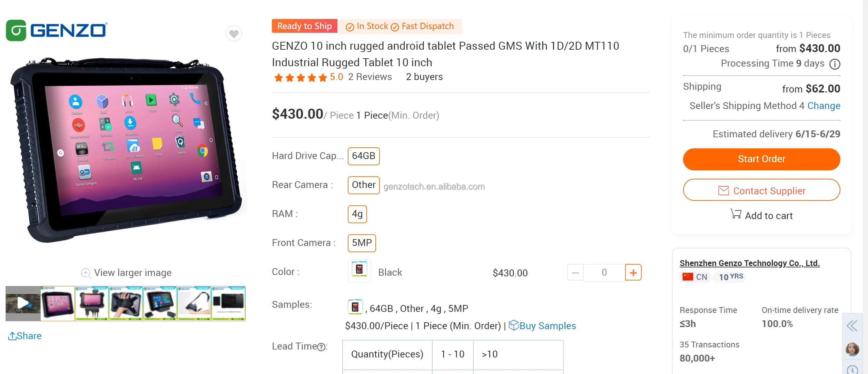868x374 pixels.
Task: Click Processing Time info icon
Action: pyautogui.click(x=835, y=64)
